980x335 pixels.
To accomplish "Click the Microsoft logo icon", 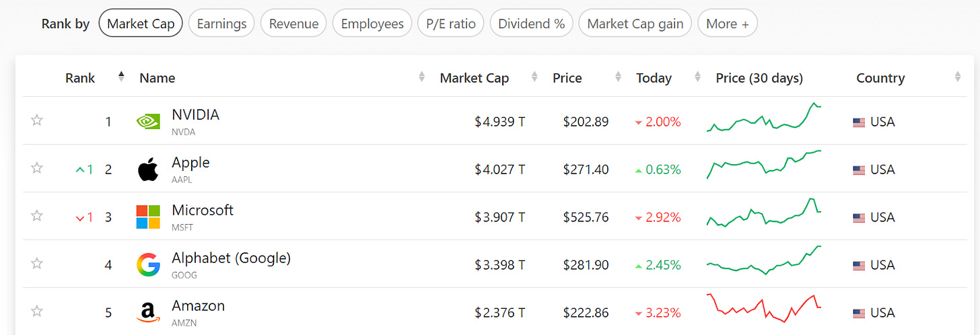I will coord(148,217).
